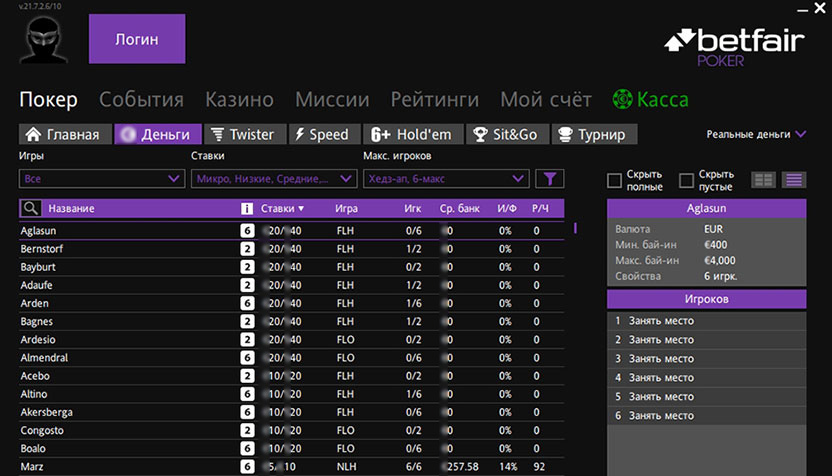This screenshot has width=832, height=476.
Task: Expand the Ставки stakes dropdown
Action: click(273, 179)
